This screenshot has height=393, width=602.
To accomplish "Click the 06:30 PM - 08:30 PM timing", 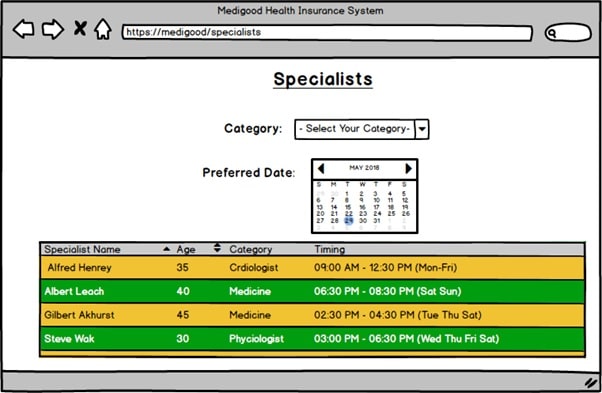I will pos(387,291).
